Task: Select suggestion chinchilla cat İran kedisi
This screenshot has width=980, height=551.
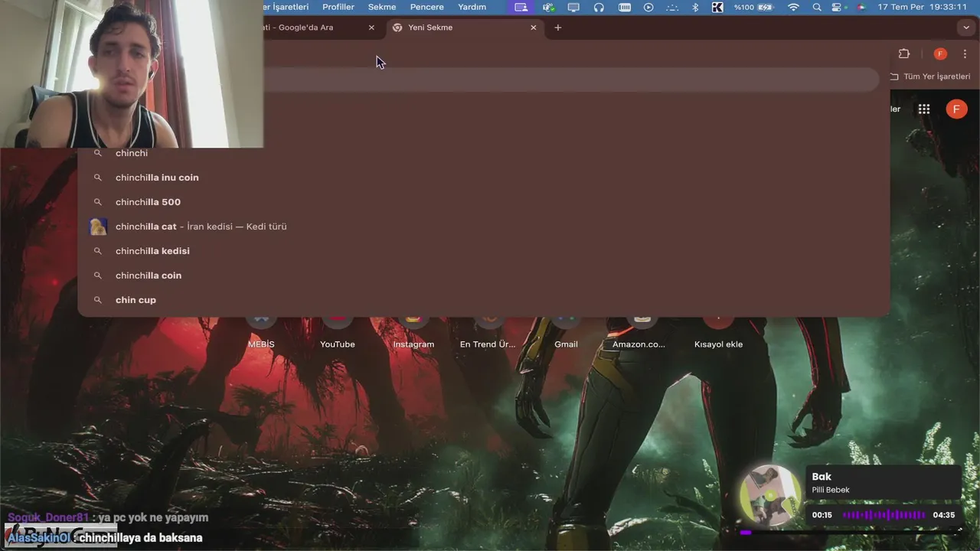Action: click(483, 227)
